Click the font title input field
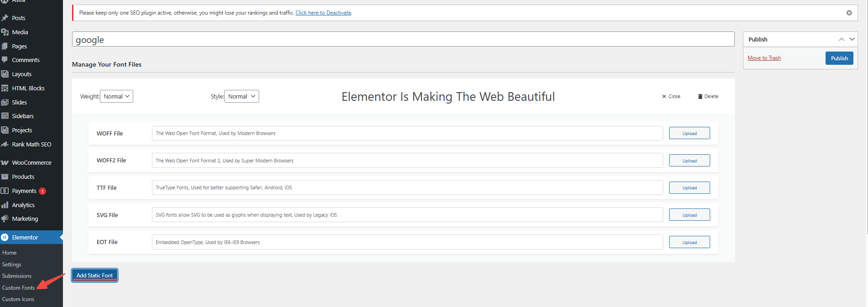868x307 pixels. [x=403, y=39]
